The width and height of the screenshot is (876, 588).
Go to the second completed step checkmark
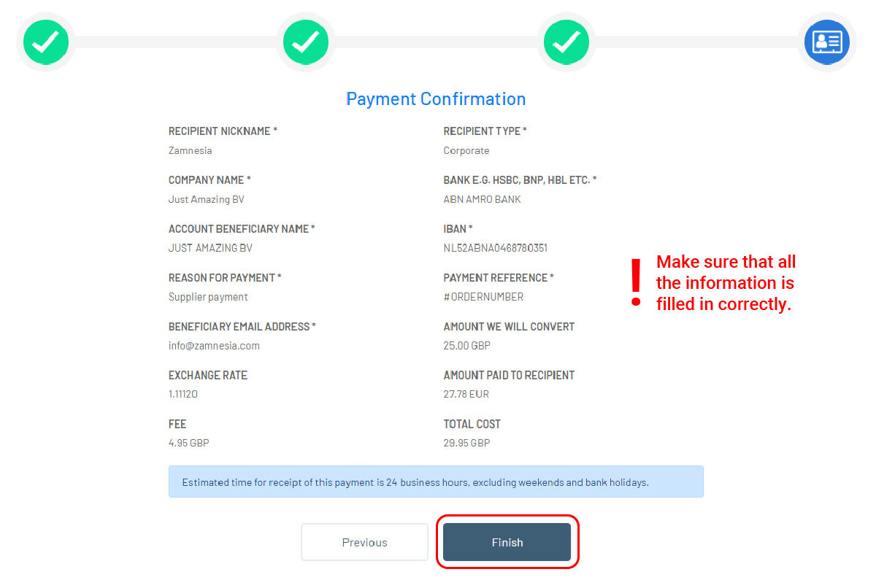click(305, 42)
